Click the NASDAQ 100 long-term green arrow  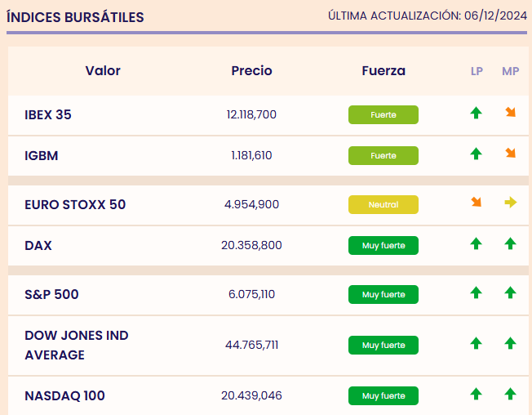(477, 395)
